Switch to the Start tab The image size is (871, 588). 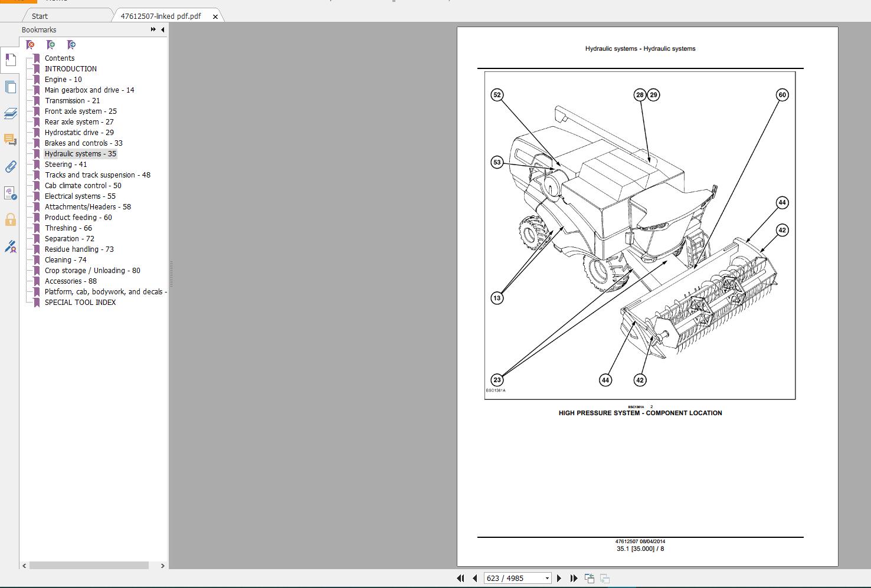40,16
